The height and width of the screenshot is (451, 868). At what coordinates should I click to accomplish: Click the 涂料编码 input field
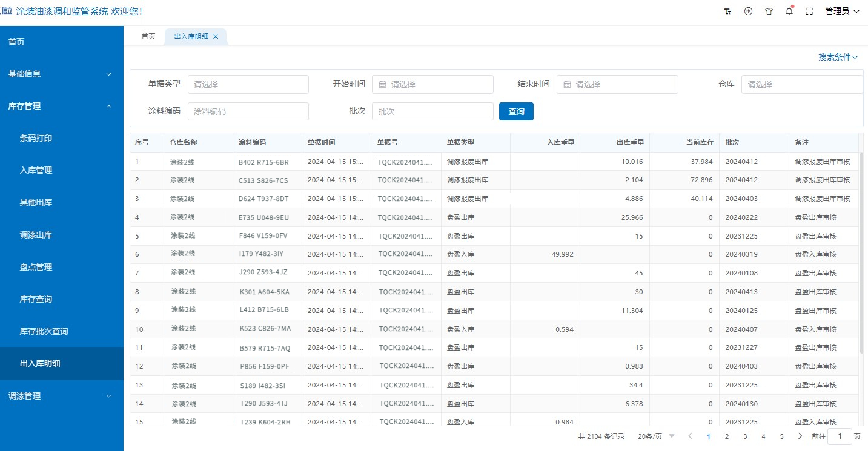point(248,111)
